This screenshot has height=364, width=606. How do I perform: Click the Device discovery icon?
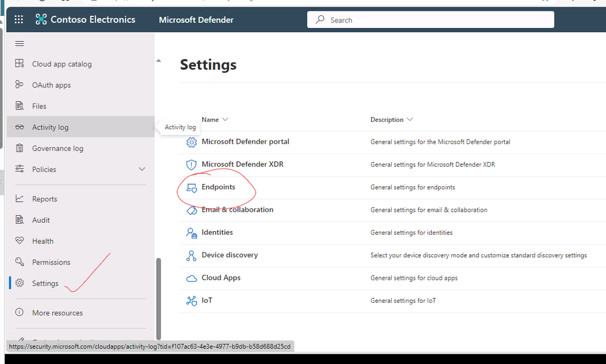click(191, 255)
